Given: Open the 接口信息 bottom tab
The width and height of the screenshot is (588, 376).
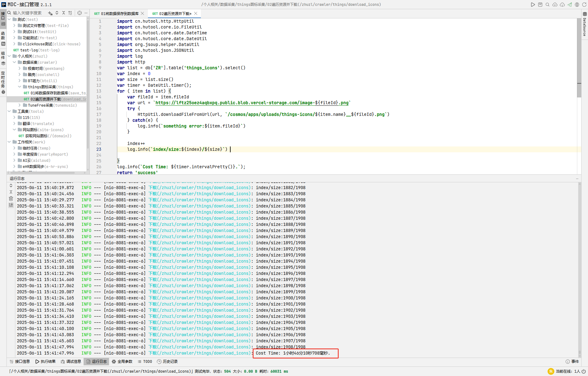Looking at the screenshot, I should point(20,362).
